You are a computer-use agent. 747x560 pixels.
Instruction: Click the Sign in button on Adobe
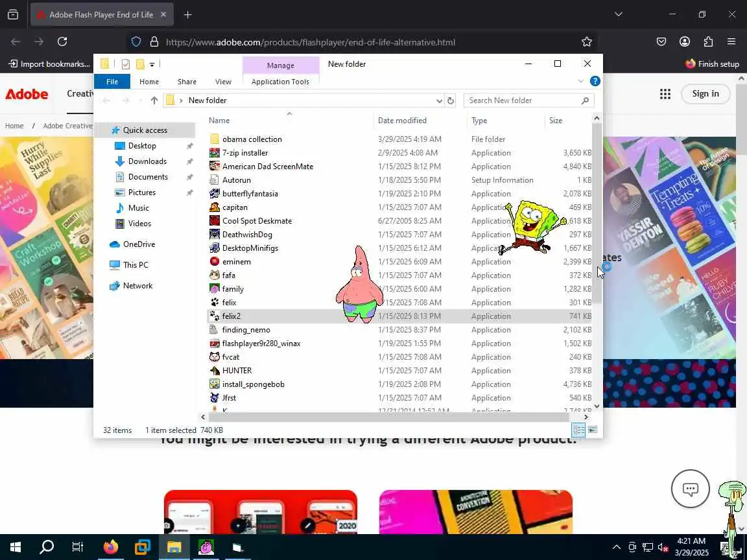pos(705,94)
